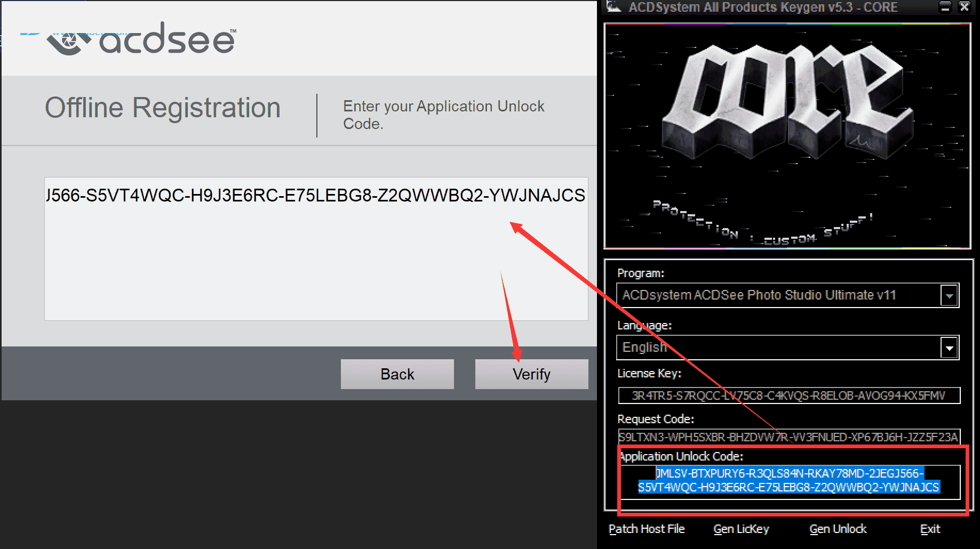
Task: Close the ACDSystem Keygen window
Action: [965, 7]
